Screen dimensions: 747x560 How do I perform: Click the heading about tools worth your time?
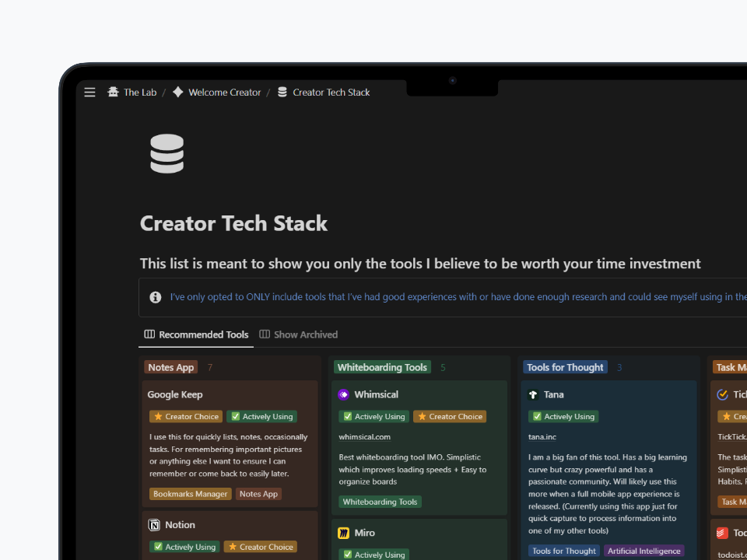point(420,264)
